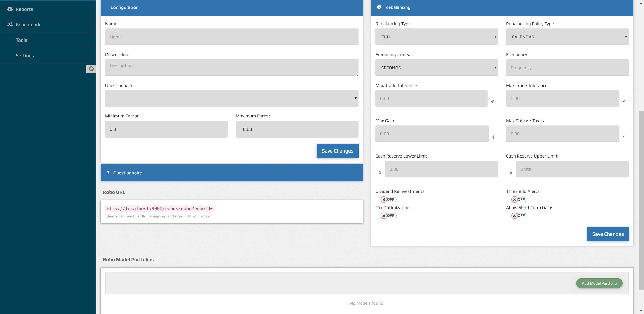Screen dimensions: 644x314
Task: Navigate to Tools in the sidebar
Action: tap(21, 40)
